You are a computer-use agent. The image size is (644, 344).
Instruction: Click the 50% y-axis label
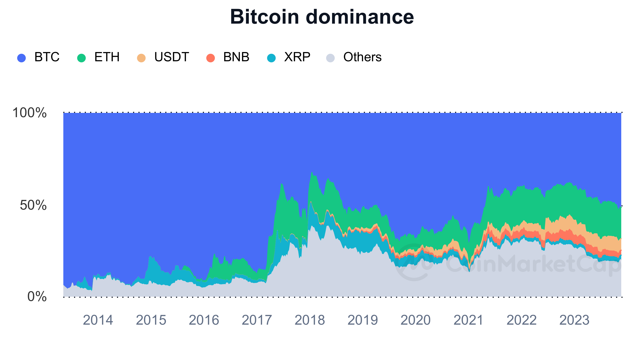pyautogui.click(x=33, y=205)
